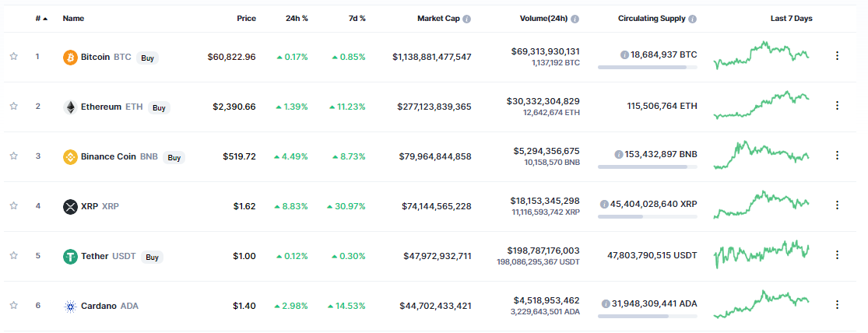Sort the table by Market Cap header
Image resolution: width=868 pixels, height=333 pixels.
tap(438, 19)
